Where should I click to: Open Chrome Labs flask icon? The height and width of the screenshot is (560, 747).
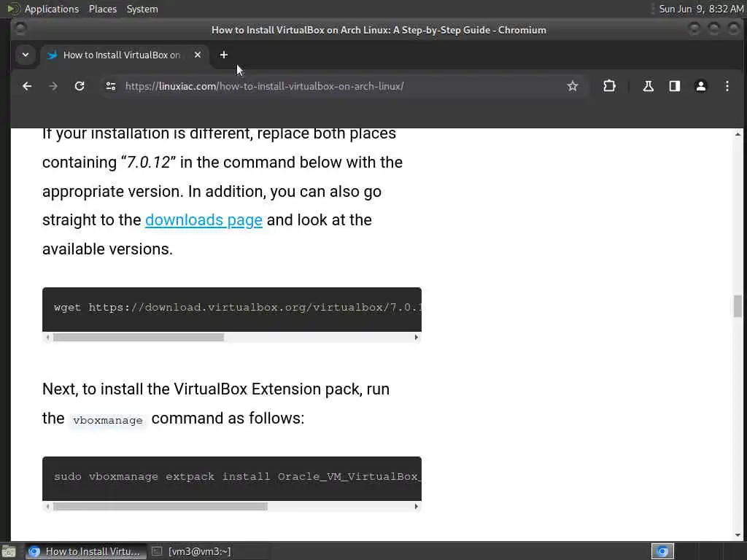(x=648, y=86)
